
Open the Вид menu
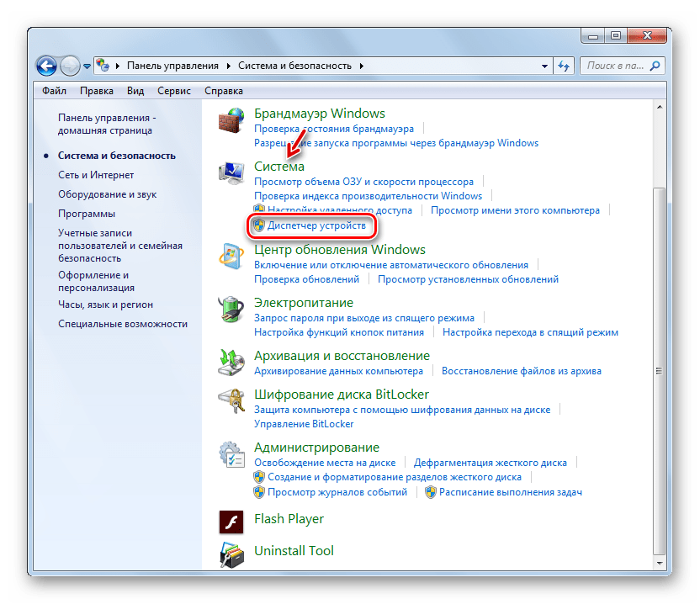point(135,91)
